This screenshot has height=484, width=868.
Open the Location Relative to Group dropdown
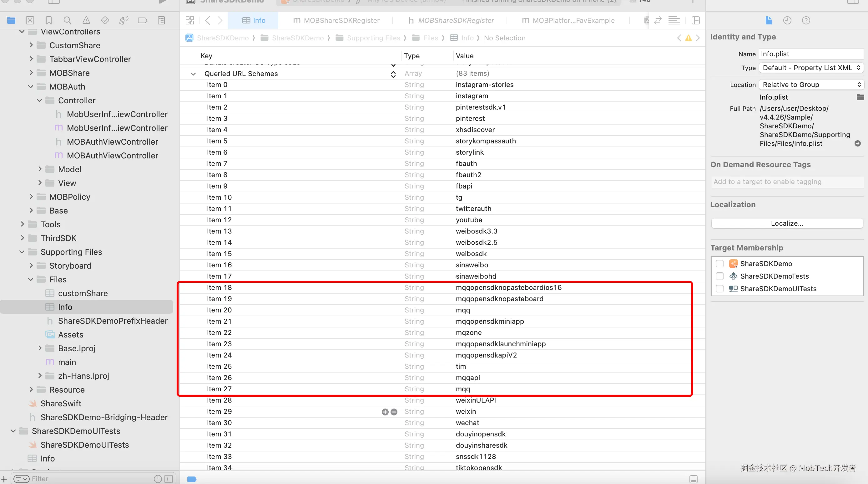pyautogui.click(x=811, y=85)
